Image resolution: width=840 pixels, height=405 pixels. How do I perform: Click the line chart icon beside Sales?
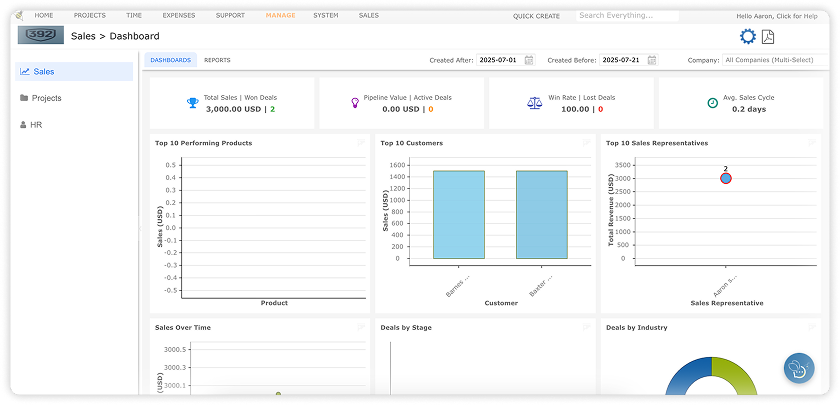25,71
